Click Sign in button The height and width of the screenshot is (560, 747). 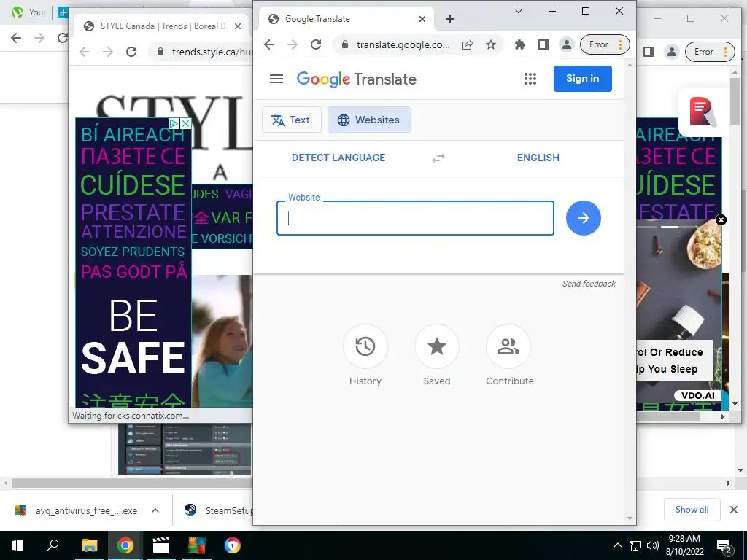pos(582,79)
